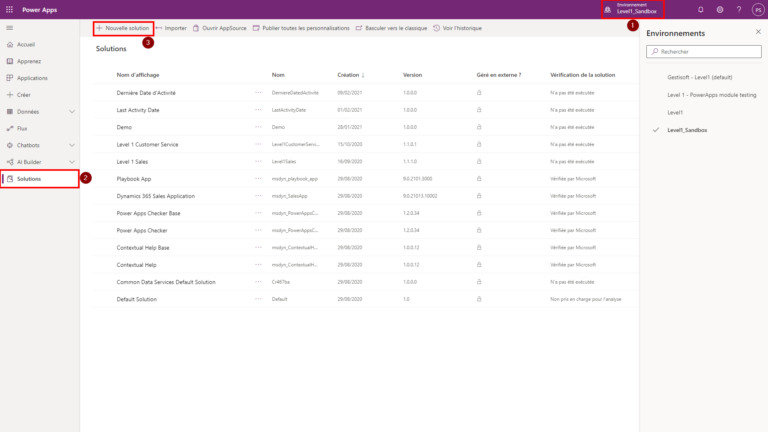This screenshot has width=768, height=432.
Task: Open the Power Apps Checker Base solution
Action: point(148,214)
